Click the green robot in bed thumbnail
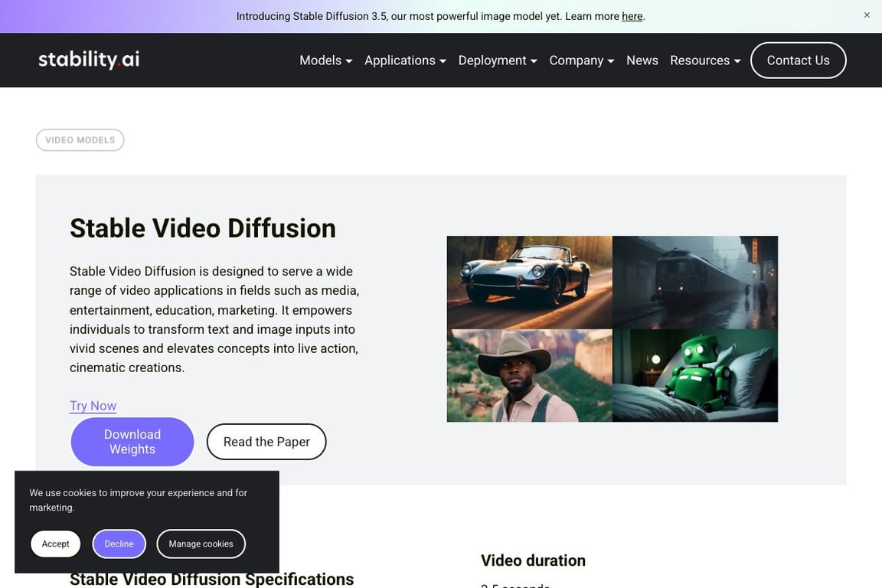Image resolution: width=882 pixels, height=588 pixels. (695, 375)
